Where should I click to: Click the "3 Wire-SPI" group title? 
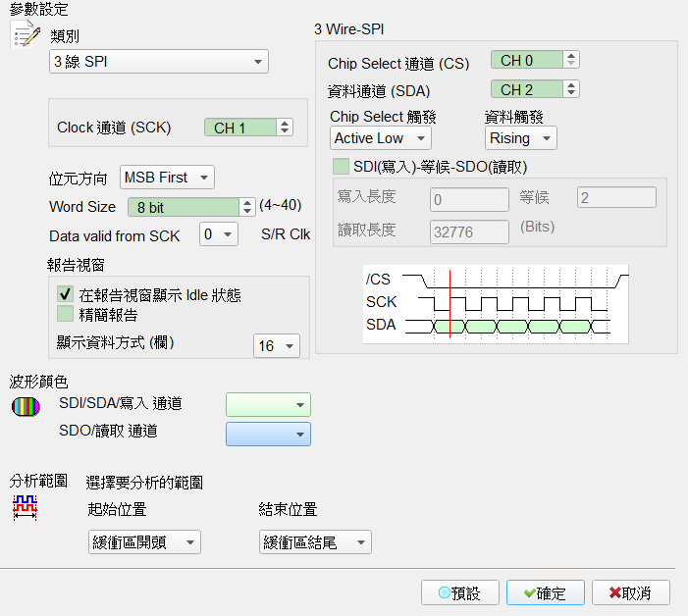[348, 29]
